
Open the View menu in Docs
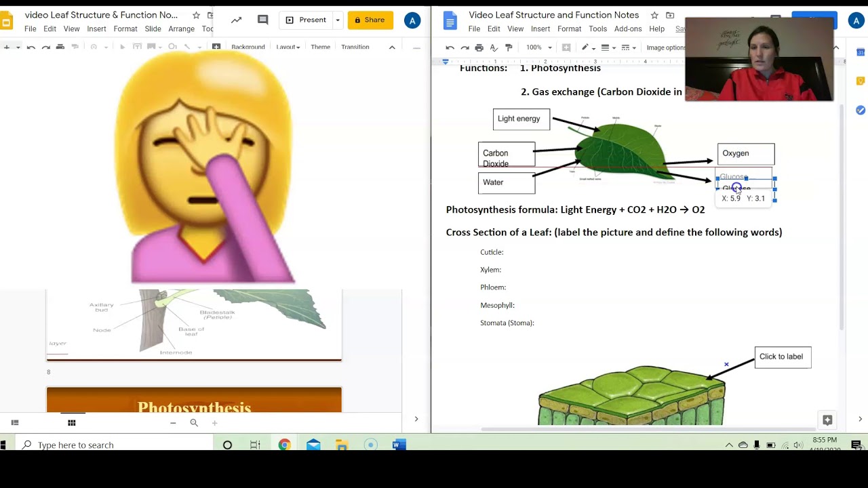click(x=515, y=29)
